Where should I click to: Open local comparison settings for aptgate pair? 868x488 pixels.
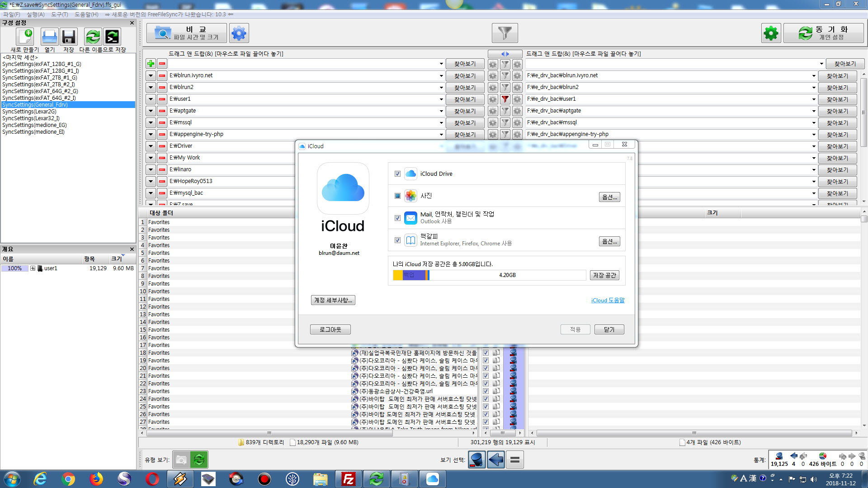[493, 111]
